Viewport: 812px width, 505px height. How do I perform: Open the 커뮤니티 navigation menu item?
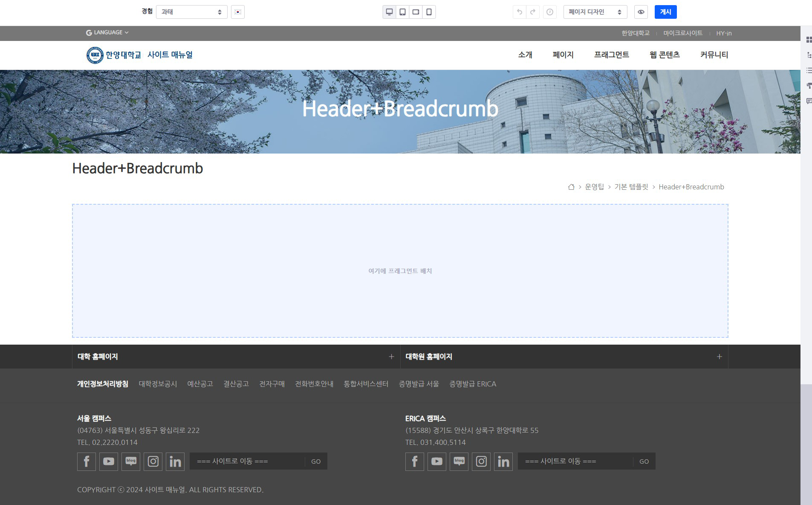(714, 55)
